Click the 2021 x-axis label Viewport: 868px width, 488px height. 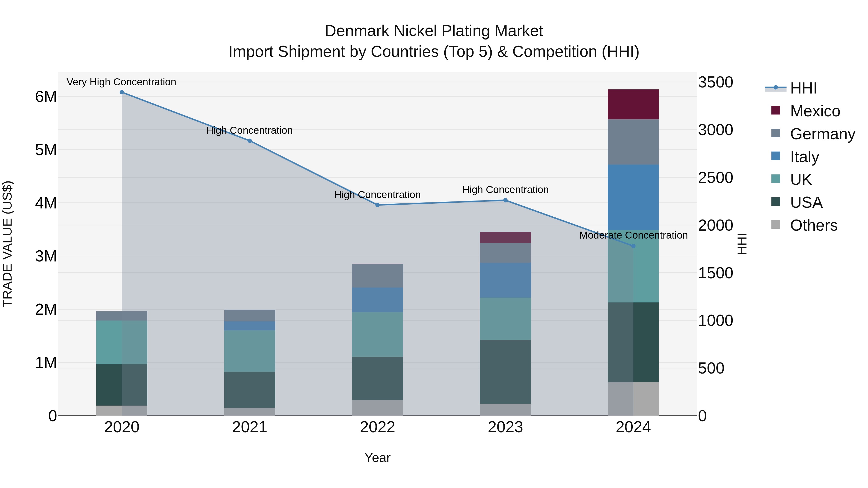tap(250, 427)
